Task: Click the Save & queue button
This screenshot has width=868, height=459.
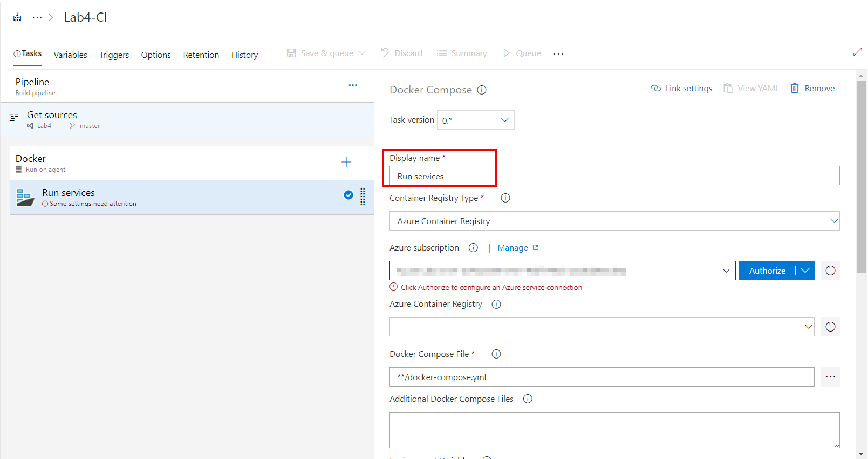Action: 320,53
